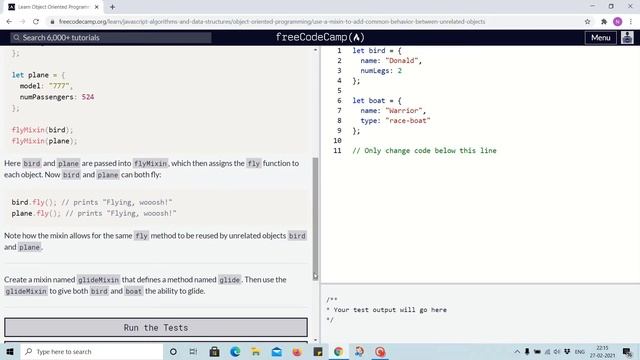Screen dimensions: 640x360
Task: Select the Learn Object Oriented Programming tab
Action: (x=53, y=7)
